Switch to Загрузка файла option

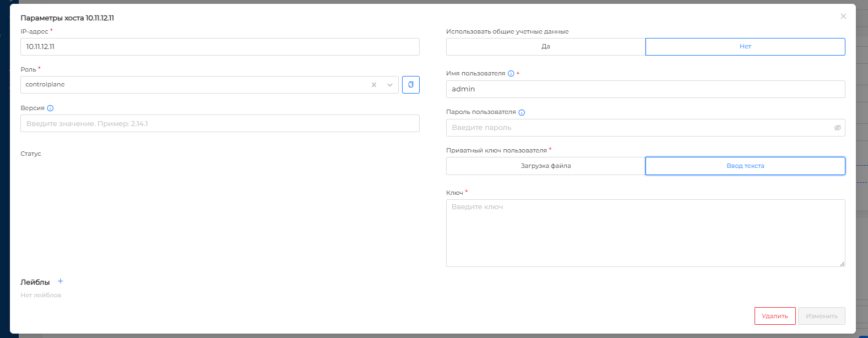(x=546, y=166)
